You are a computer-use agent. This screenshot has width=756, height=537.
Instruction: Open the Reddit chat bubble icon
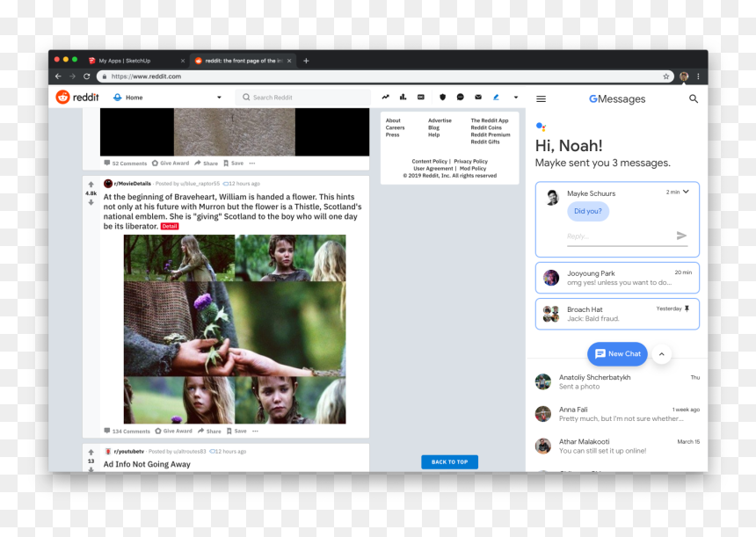coord(461,97)
